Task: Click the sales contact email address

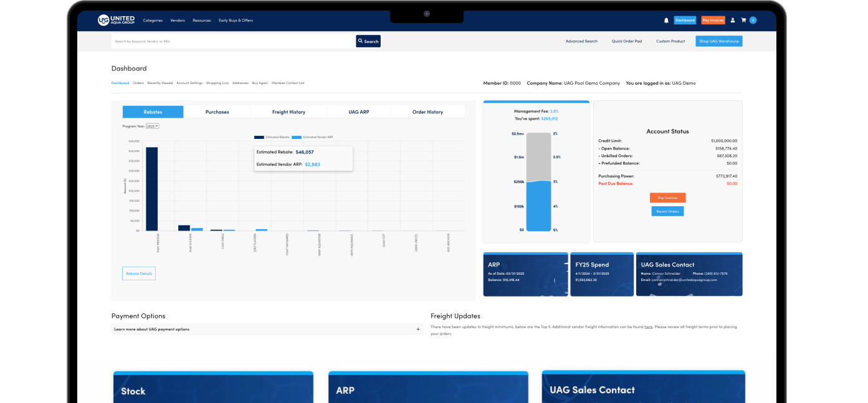Action: coord(684,280)
